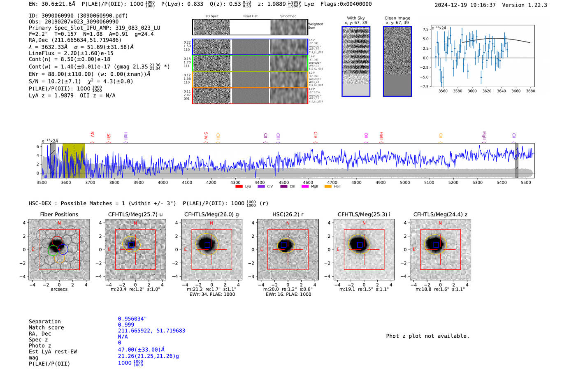This screenshot has width=576, height=392.
Task: Click the ID: 3090060990 text
Action: click(x=78, y=16)
